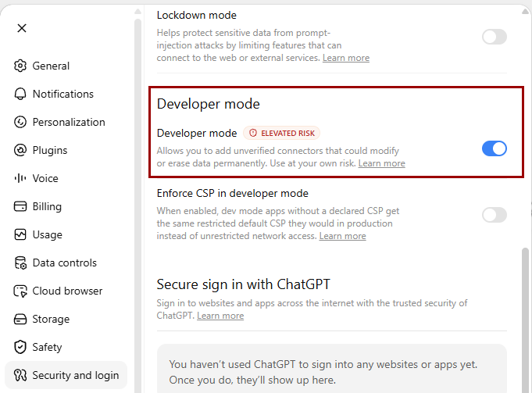Click the Security and login icon
Screen dimensions: 532x393
pyautogui.click(x=20, y=375)
